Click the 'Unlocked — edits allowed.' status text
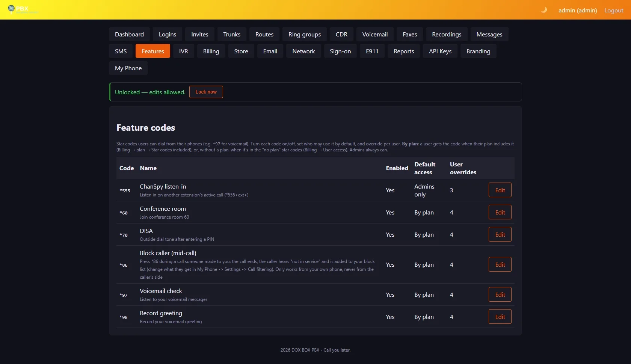 (x=150, y=92)
